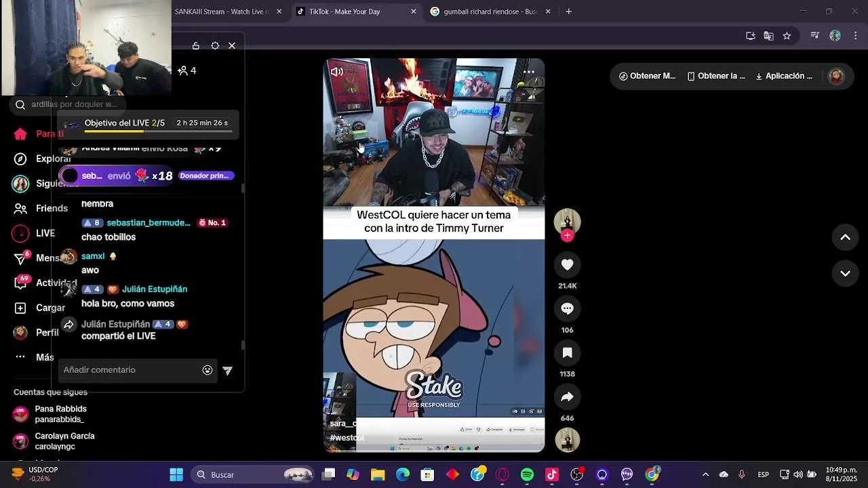Click Obtener la app button
868x488 pixels.
[x=716, y=76]
